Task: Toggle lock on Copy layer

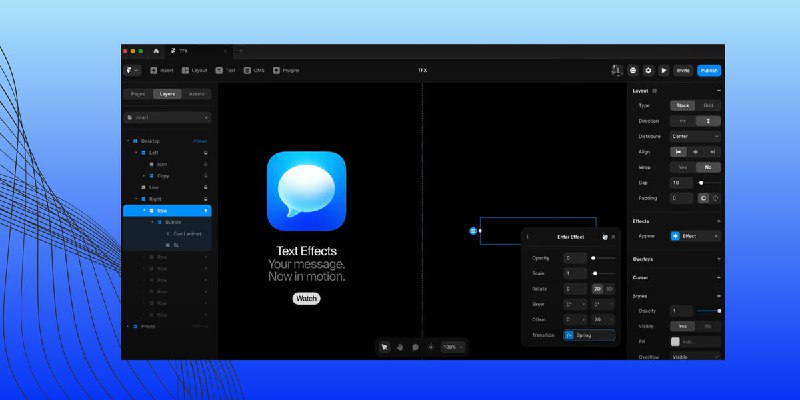Action: pos(206,176)
